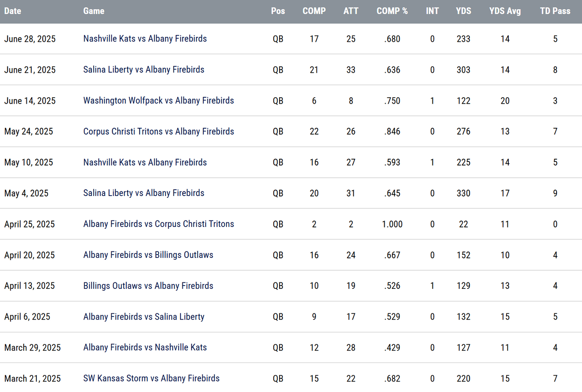Open June 28 Nashville Kats vs Albany Firebirds game
The height and width of the screenshot is (392, 582).
pos(145,39)
